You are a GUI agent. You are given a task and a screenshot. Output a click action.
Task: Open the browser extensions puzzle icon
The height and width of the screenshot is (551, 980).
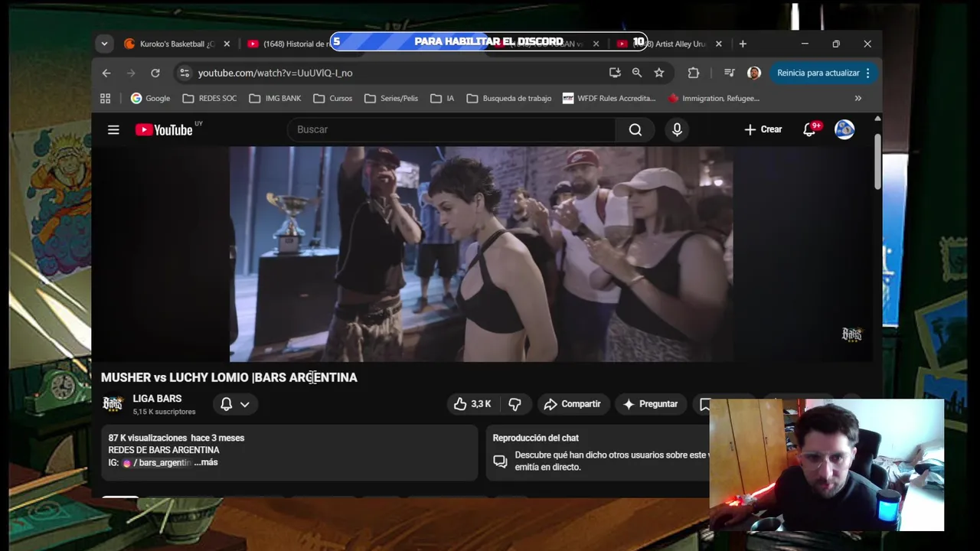pos(694,73)
